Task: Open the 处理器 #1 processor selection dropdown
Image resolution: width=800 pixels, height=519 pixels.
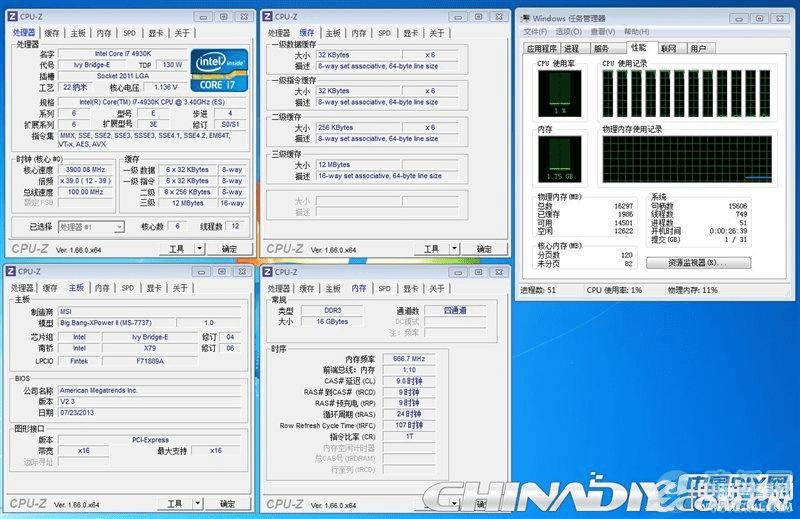Action: pos(91,227)
